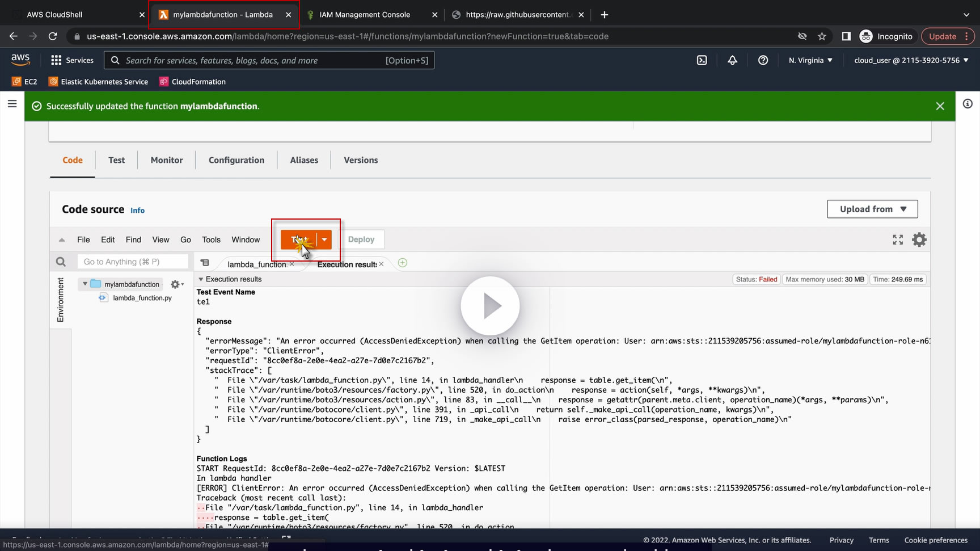Switch to the Test tab

116,160
